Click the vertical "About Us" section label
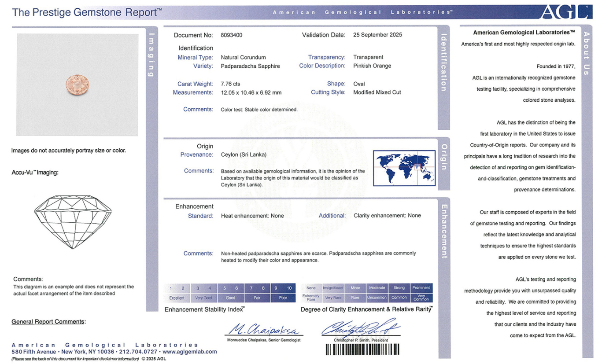This screenshot has width=602, height=364. coord(587,53)
